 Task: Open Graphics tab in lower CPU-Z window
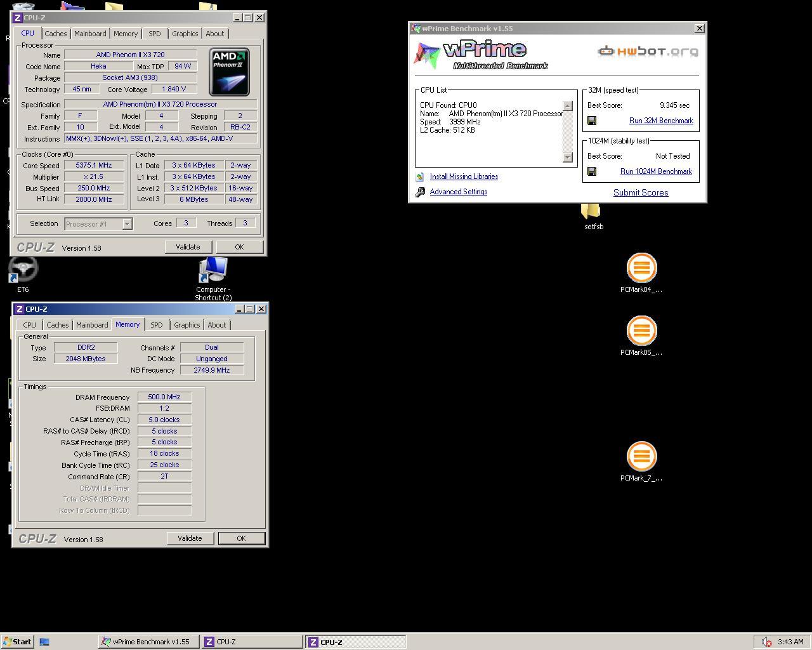[187, 325]
